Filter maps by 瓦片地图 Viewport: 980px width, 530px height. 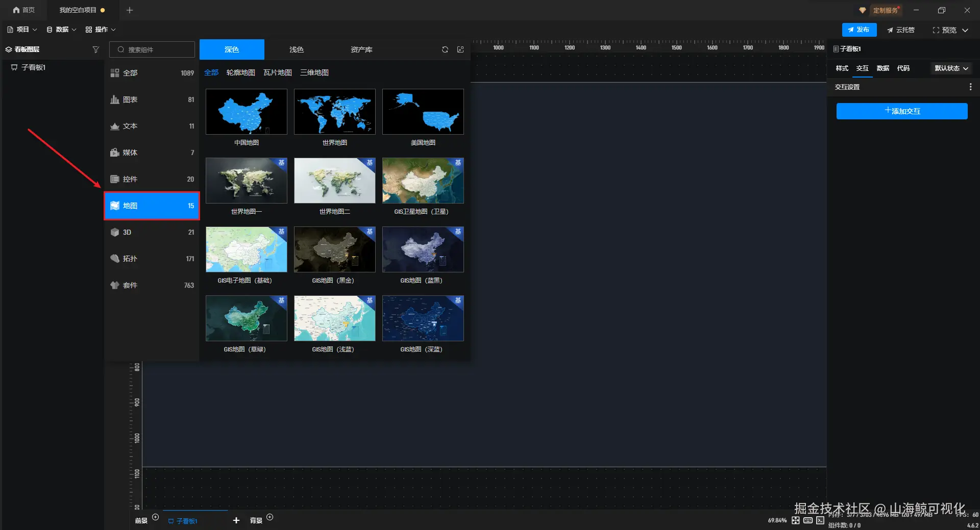277,72
